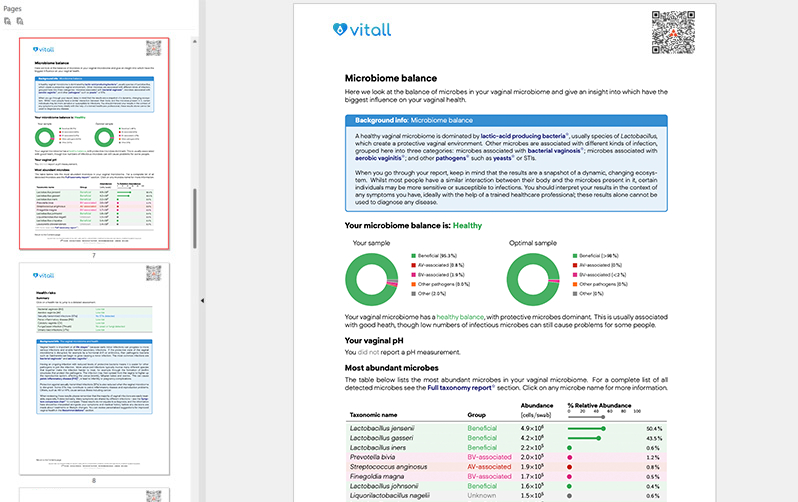The image size is (798, 502).
Task: Click the Your sample donut chart
Action: click(372, 280)
